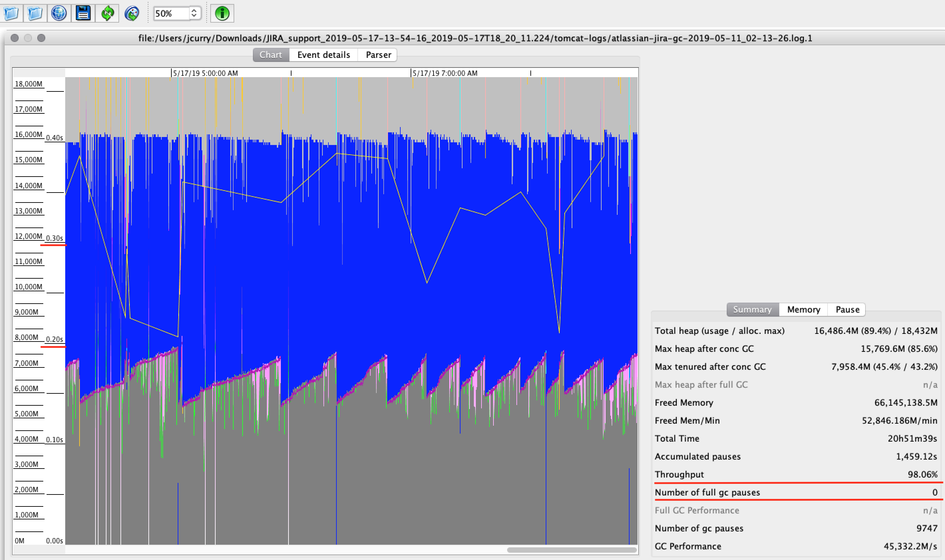Click the log file path in the title bar
This screenshot has width=945, height=560.
coord(475,38)
